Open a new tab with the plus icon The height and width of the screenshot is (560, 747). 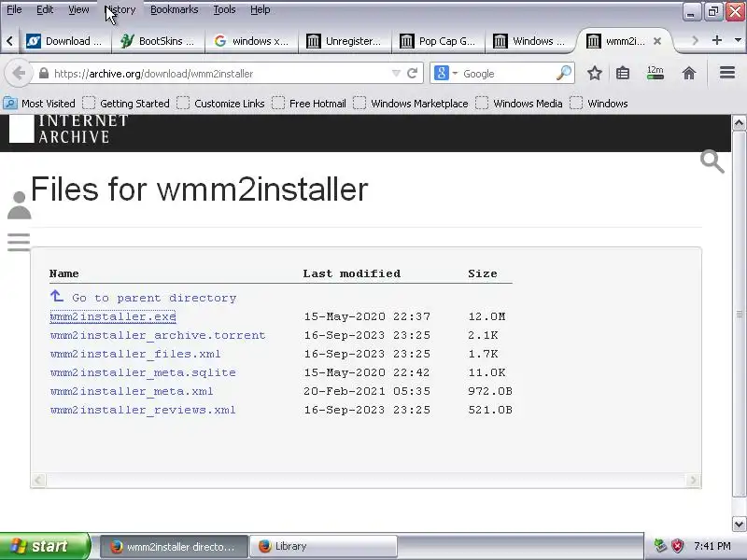[716, 40]
